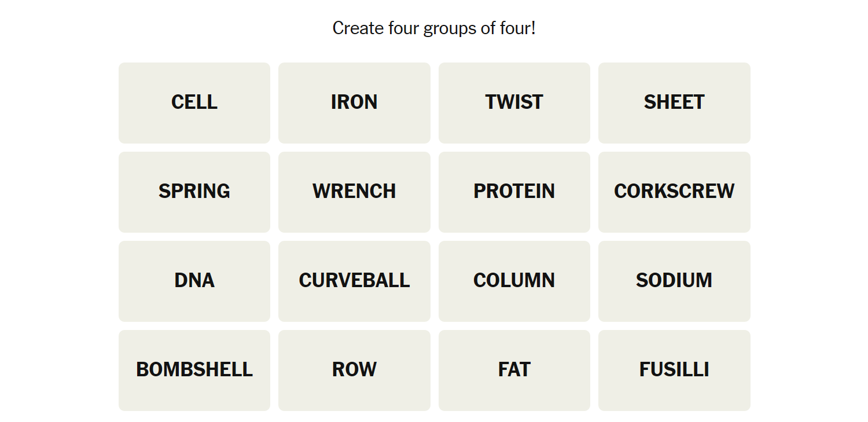Choose the FUSILLI tile
Viewport: 868px width, 422px height.
tap(674, 370)
